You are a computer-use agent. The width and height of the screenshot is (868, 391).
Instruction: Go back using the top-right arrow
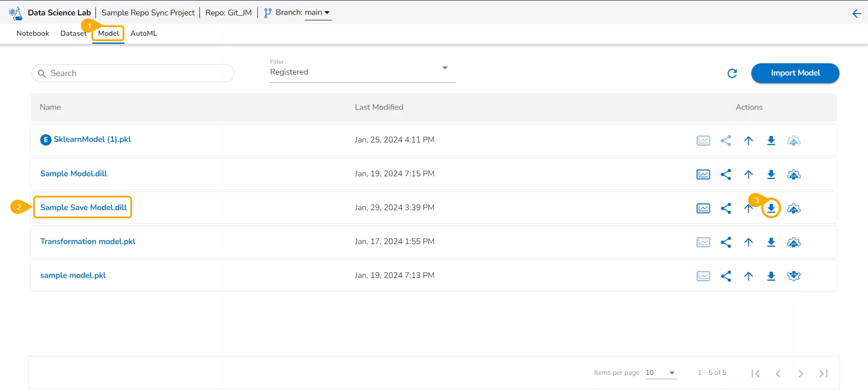[x=856, y=13]
